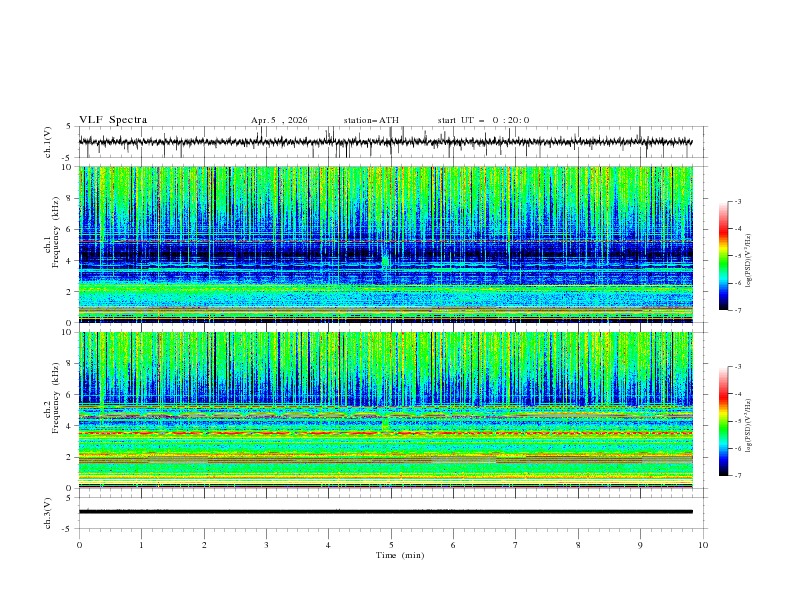Click the time axis tick label "9"

(640, 545)
